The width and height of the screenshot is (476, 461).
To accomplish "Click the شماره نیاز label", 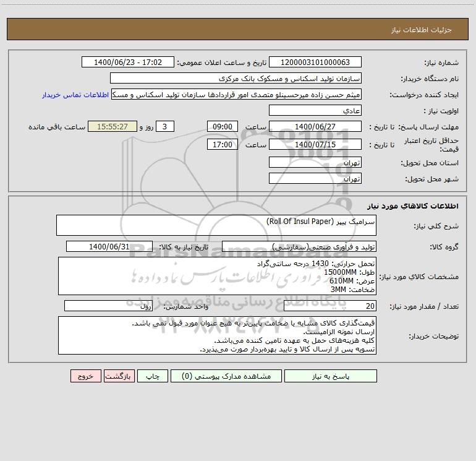I will [x=441, y=63].
